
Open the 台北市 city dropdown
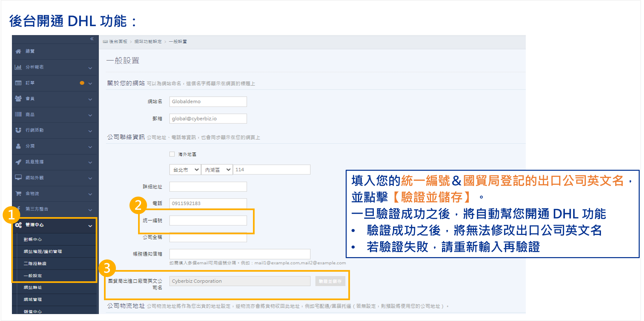184,169
